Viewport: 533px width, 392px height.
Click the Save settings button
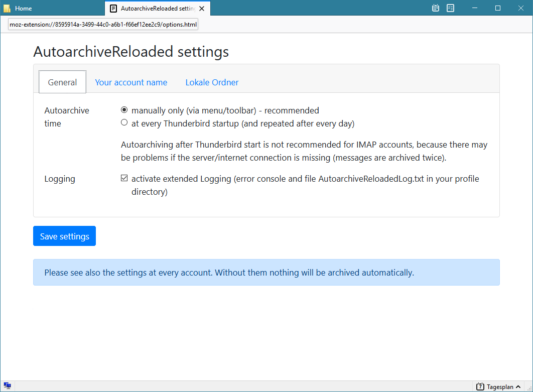click(x=65, y=236)
